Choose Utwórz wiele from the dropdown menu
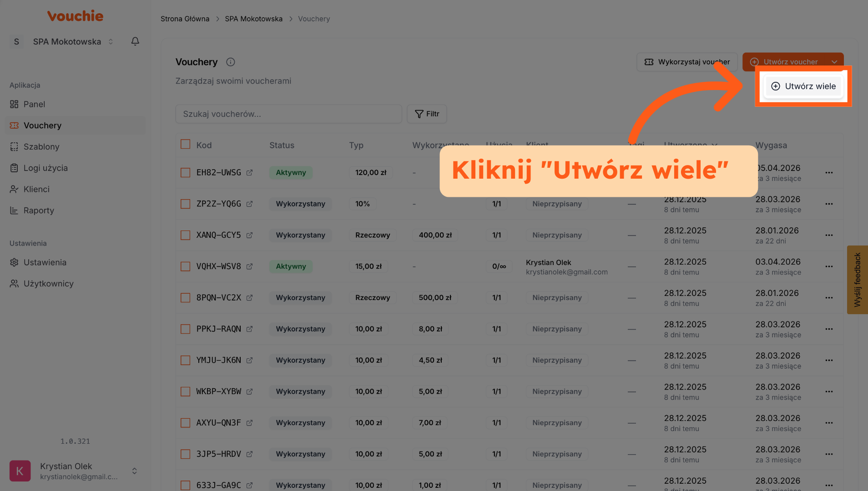Viewport: 868px width, 491px height. [804, 86]
